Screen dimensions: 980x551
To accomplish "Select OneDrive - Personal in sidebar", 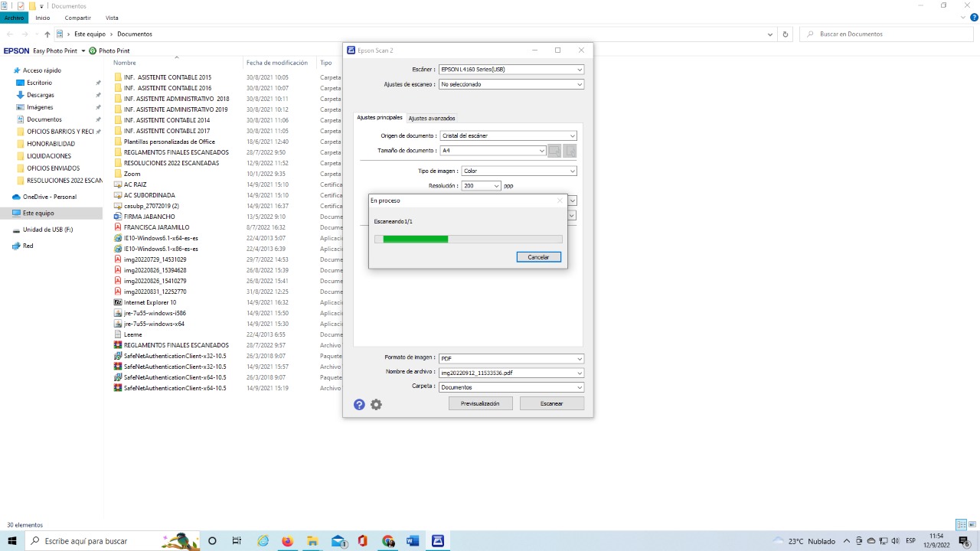I will tap(49, 197).
